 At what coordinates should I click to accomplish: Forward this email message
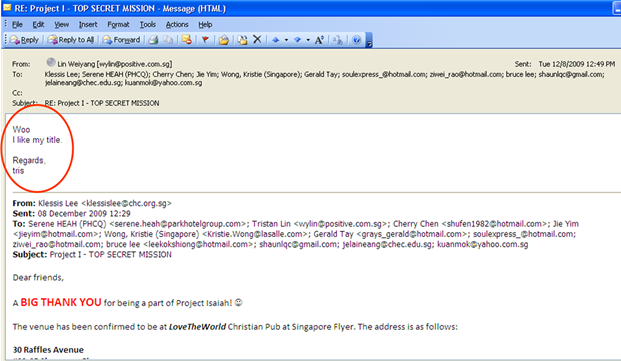pyautogui.click(x=121, y=40)
